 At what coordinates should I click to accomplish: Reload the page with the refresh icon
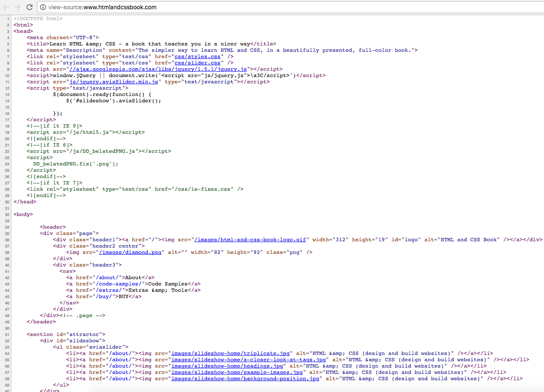(x=29, y=7)
